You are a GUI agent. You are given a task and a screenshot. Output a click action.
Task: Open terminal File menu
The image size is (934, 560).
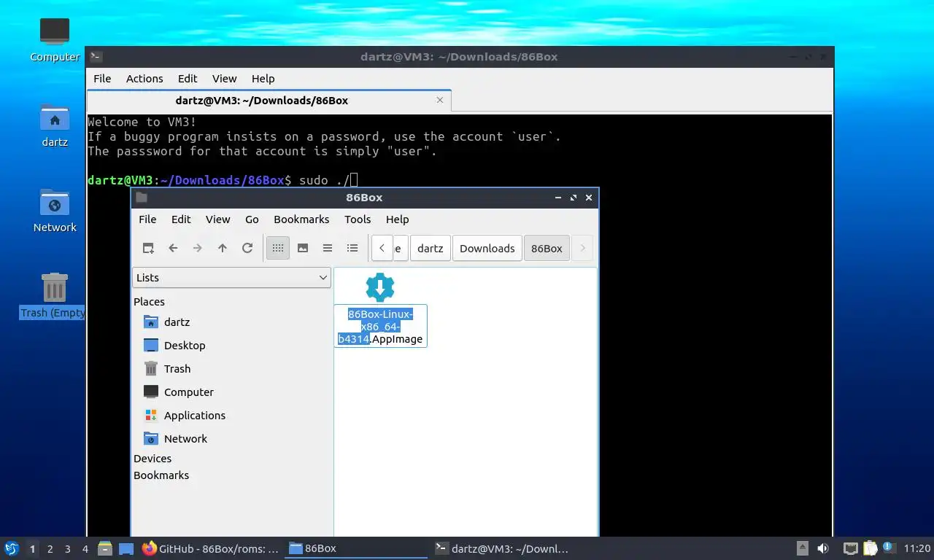[102, 78]
